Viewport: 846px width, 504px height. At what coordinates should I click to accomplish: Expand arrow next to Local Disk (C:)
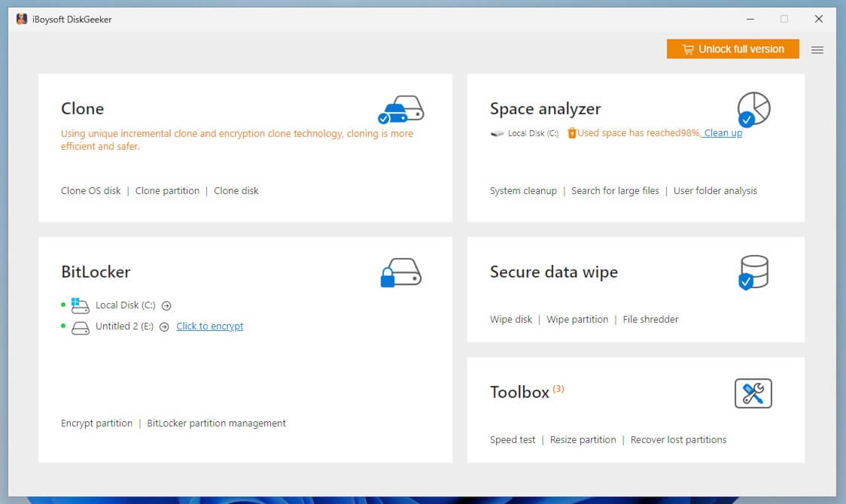[167, 305]
